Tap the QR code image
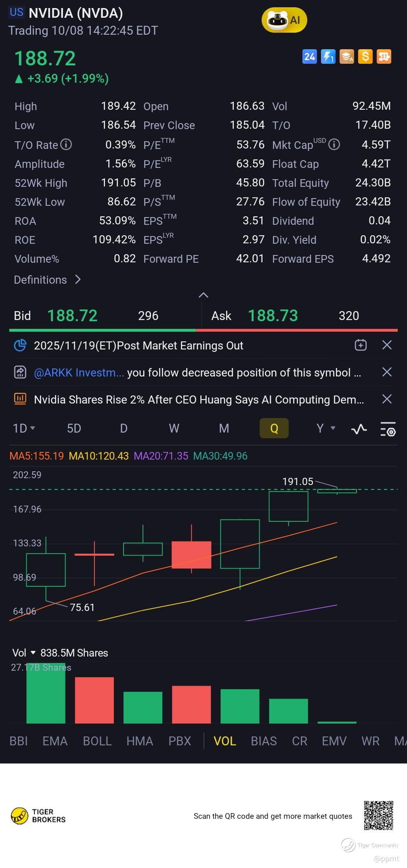Screen dimensions: 407x868 379,815
